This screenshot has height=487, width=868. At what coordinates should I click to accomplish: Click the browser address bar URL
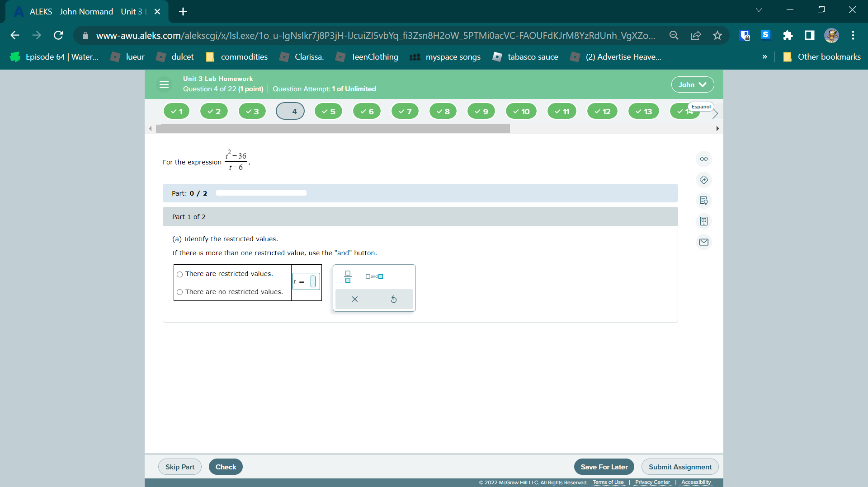pyautogui.click(x=375, y=35)
